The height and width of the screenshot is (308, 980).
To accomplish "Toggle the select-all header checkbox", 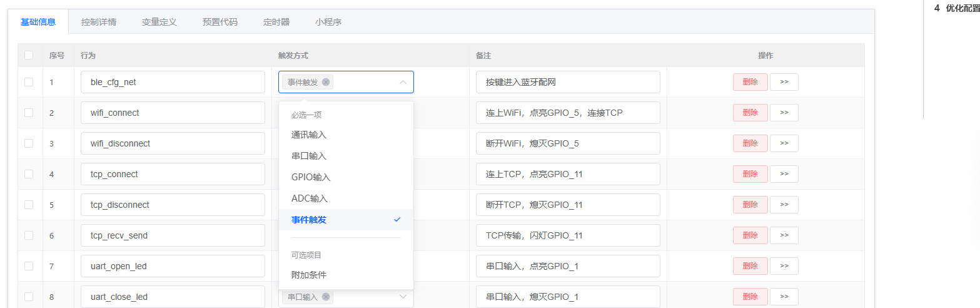I will pyautogui.click(x=29, y=55).
